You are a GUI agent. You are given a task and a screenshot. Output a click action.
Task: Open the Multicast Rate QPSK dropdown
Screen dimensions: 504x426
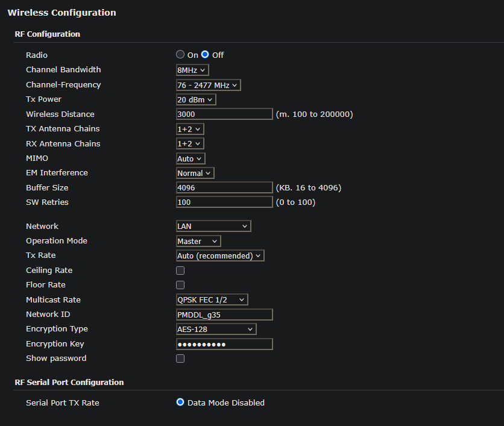(x=212, y=299)
